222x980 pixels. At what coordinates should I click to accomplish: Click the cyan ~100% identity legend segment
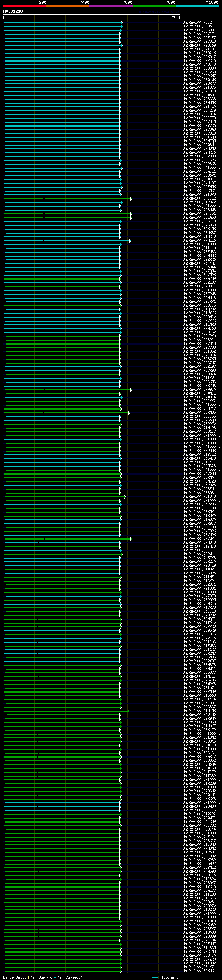197,6
